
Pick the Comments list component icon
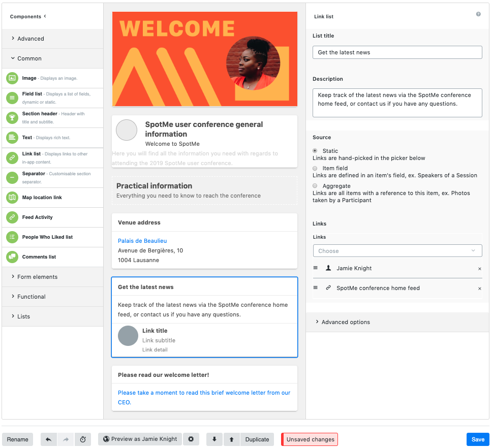coord(12,257)
